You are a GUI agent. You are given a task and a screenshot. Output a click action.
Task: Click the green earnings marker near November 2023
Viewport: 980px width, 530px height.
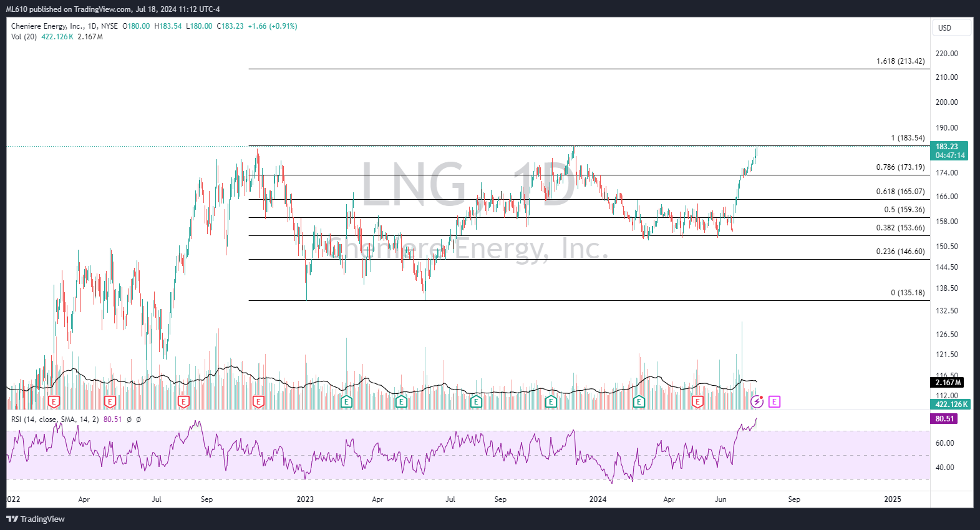[x=551, y=402]
